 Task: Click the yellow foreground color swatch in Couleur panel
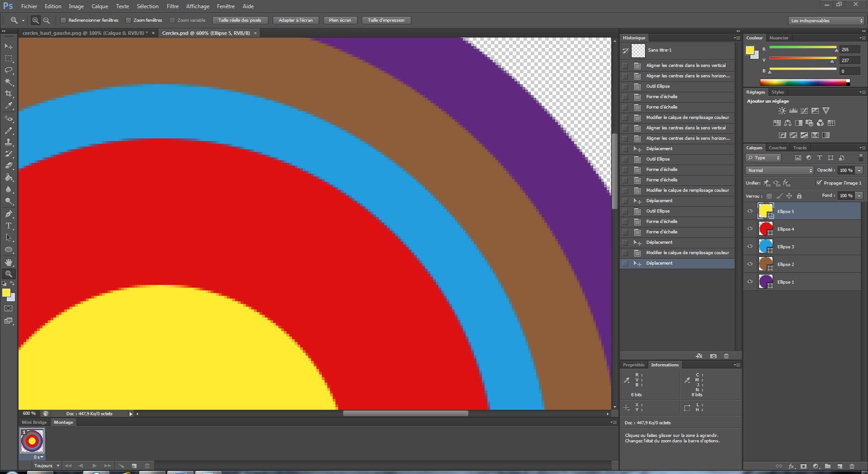coord(750,50)
